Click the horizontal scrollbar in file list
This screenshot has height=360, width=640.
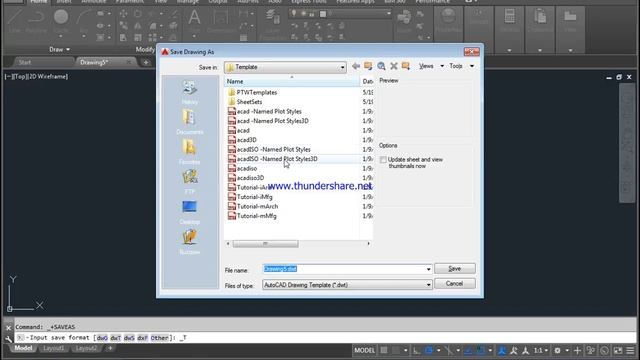tap(265, 244)
